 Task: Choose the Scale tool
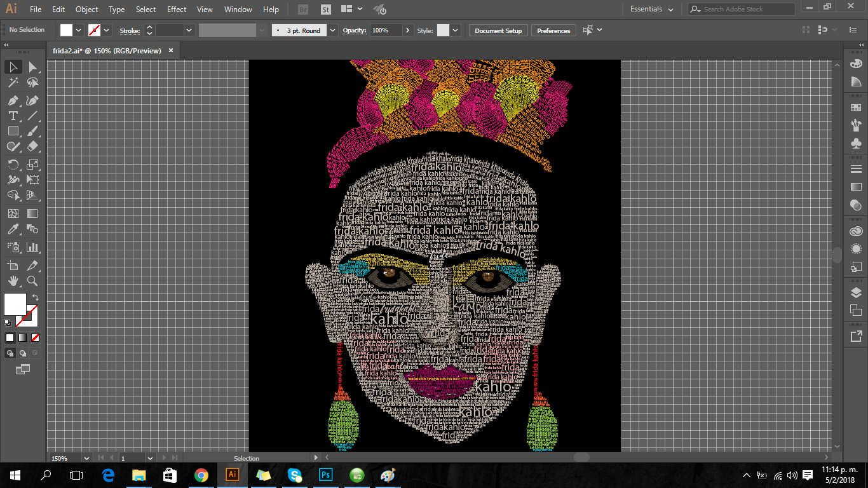point(32,165)
